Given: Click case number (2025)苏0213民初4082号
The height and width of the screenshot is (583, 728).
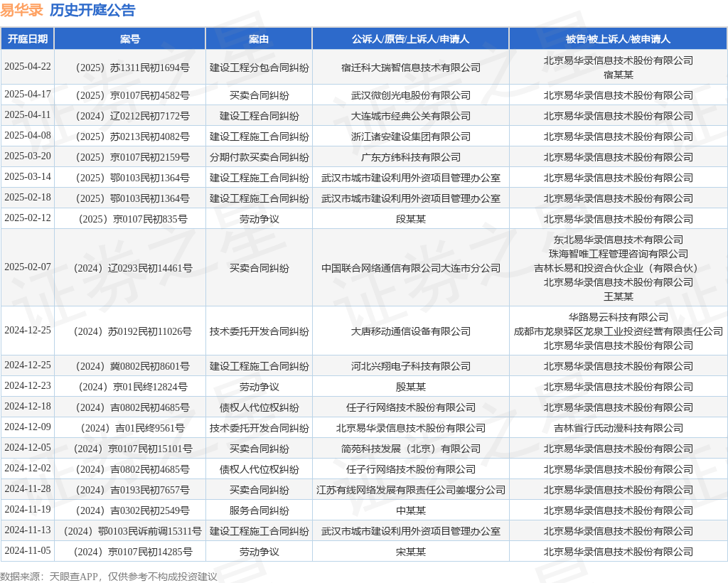Looking at the screenshot, I should 130,137.
